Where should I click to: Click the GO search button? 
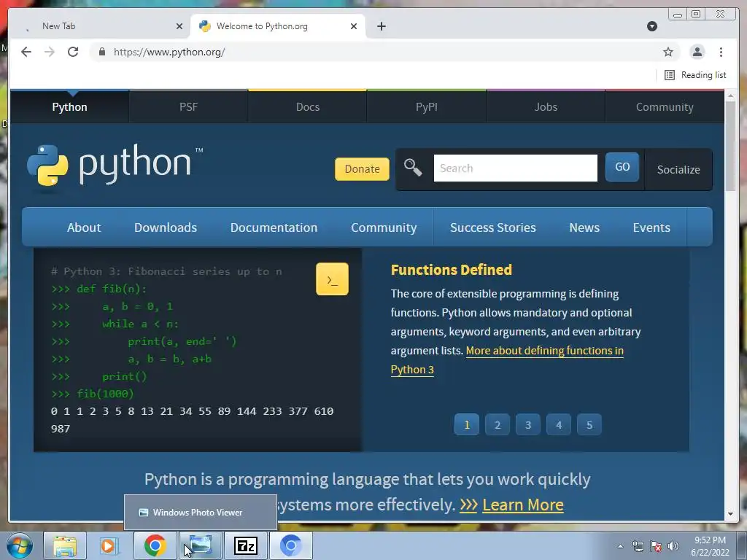[x=622, y=167]
